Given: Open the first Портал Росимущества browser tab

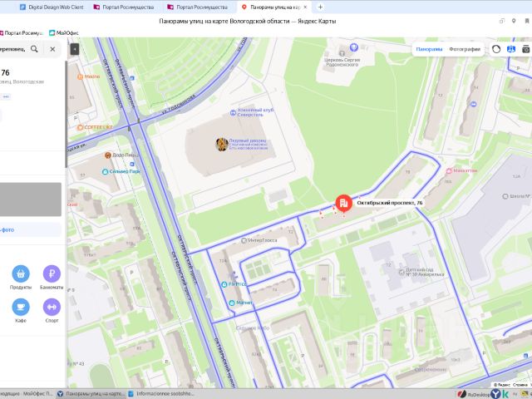Looking at the screenshot, I should coord(124,7).
